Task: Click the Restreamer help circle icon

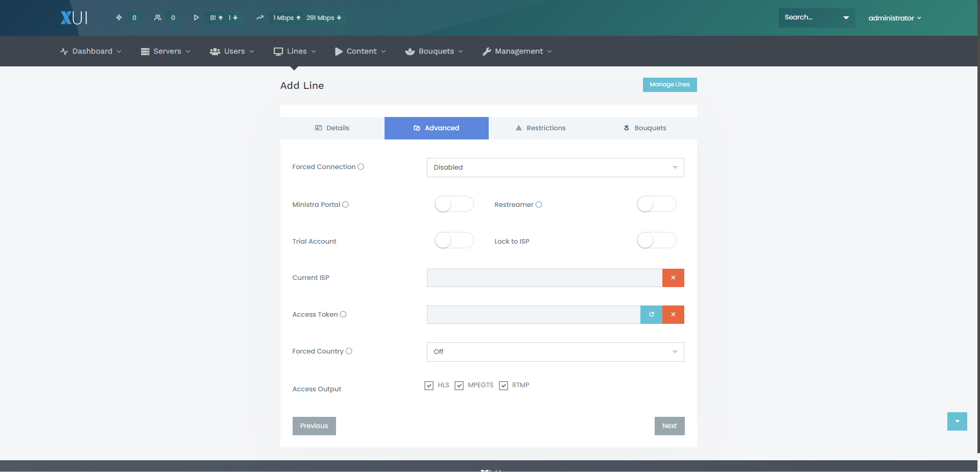Action: 539,204
